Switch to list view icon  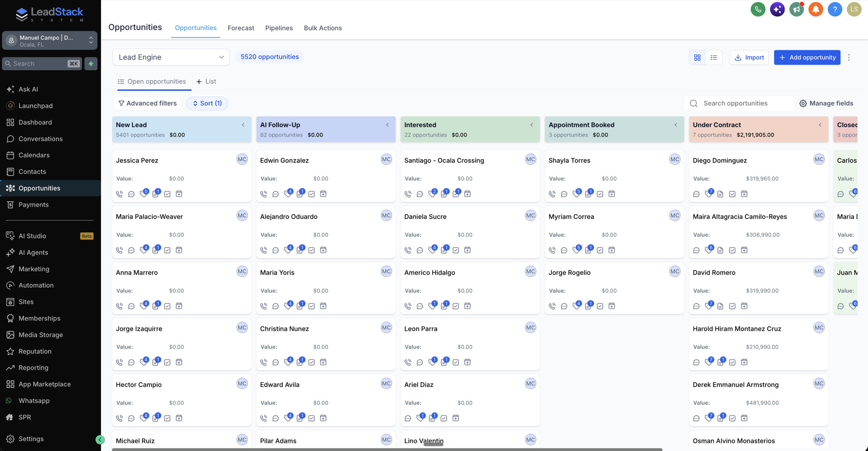point(714,57)
